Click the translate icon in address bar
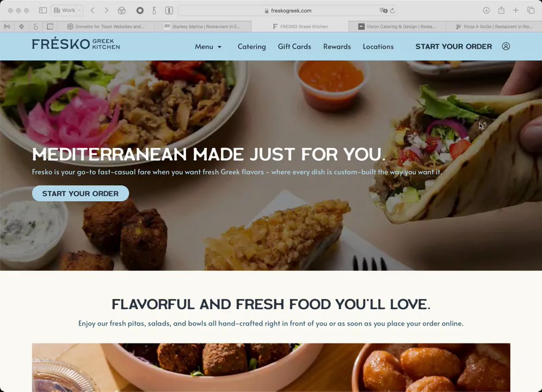This screenshot has width=542, height=392. pos(383,10)
